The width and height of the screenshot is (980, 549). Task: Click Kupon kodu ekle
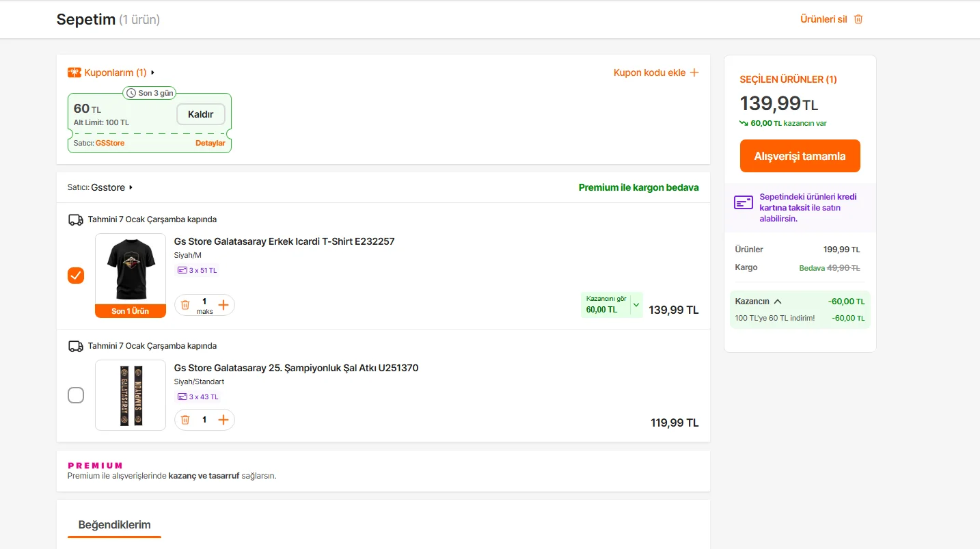pyautogui.click(x=649, y=72)
